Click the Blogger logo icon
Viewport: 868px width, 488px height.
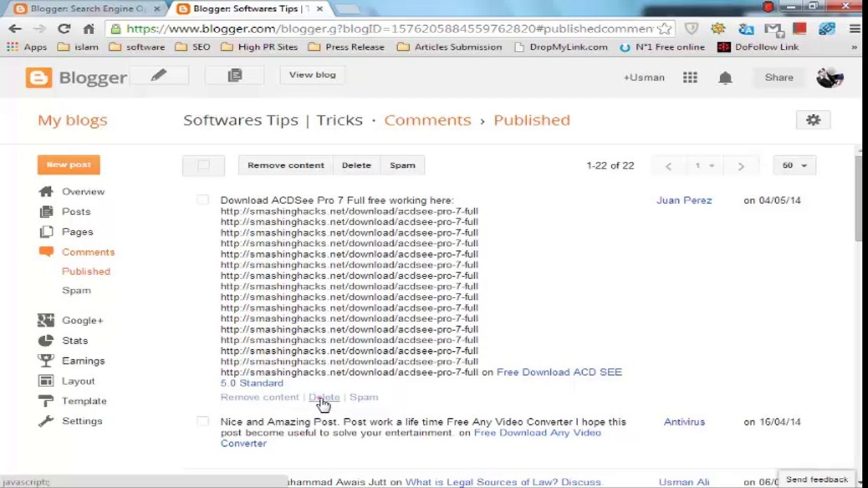tap(39, 77)
